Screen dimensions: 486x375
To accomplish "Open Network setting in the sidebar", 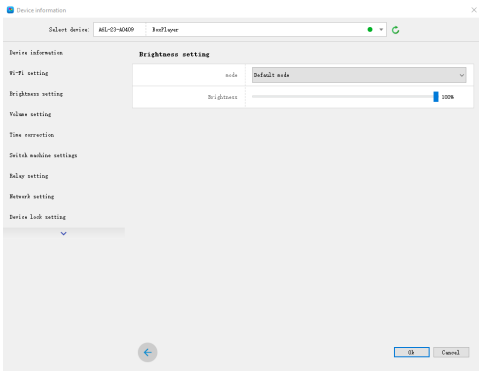I will click(x=32, y=196).
